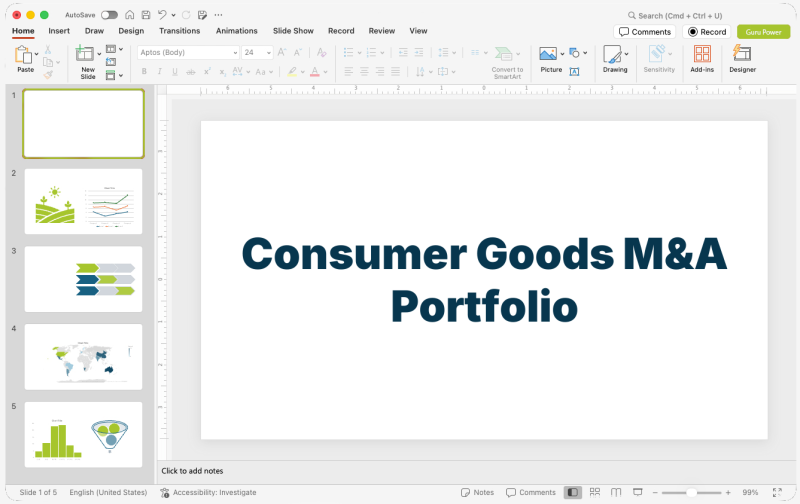Open the Animations tab
Image resolution: width=800 pixels, height=504 pixels.
coord(237,31)
